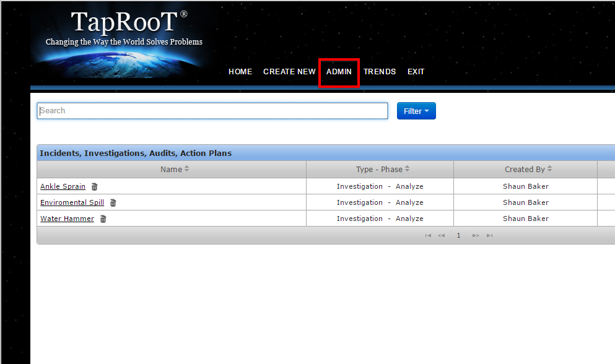Delete the Ankle Sprain investigation via trash icon
Image resolution: width=615 pixels, height=364 pixels.
[x=95, y=186]
